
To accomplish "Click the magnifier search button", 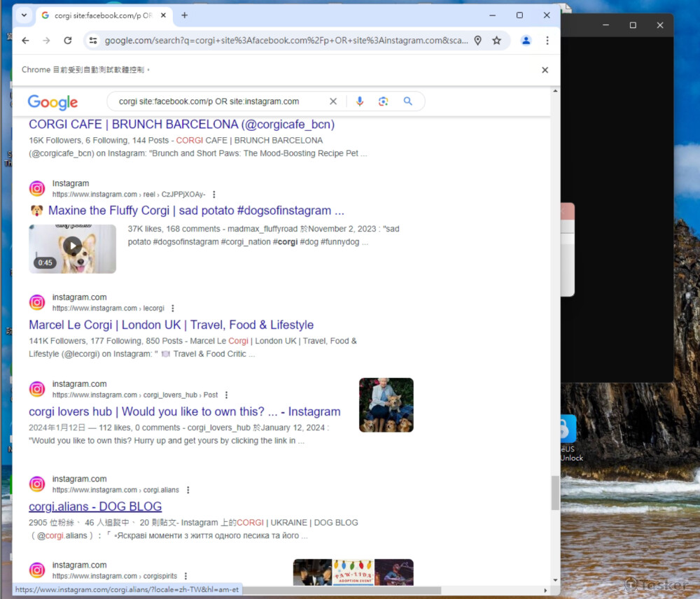I will [408, 101].
